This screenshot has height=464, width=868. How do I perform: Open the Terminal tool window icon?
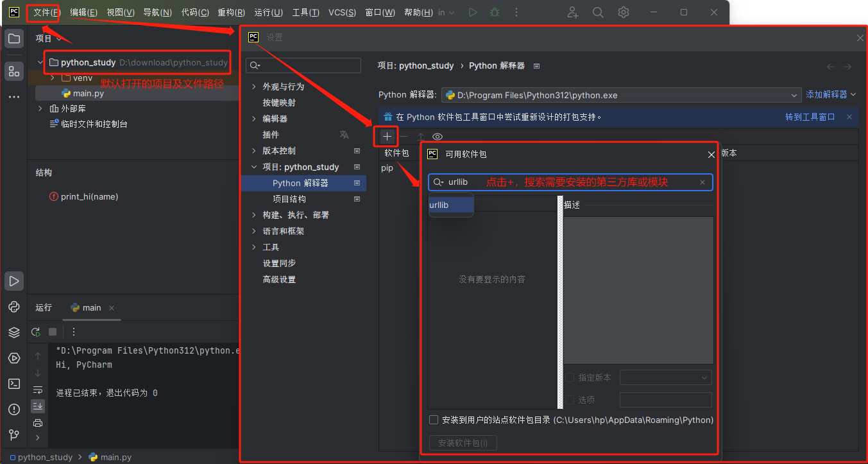[x=13, y=384]
